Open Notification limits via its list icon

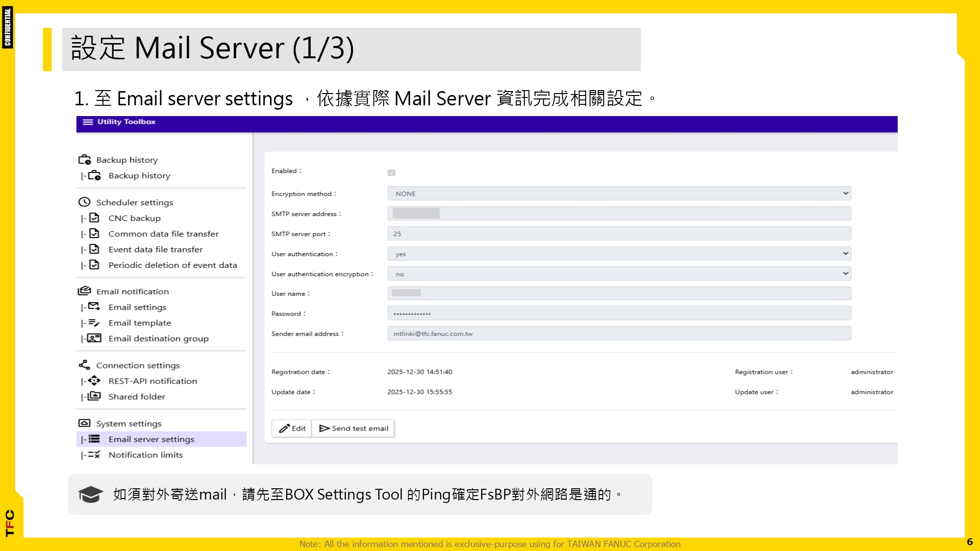point(94,455)
